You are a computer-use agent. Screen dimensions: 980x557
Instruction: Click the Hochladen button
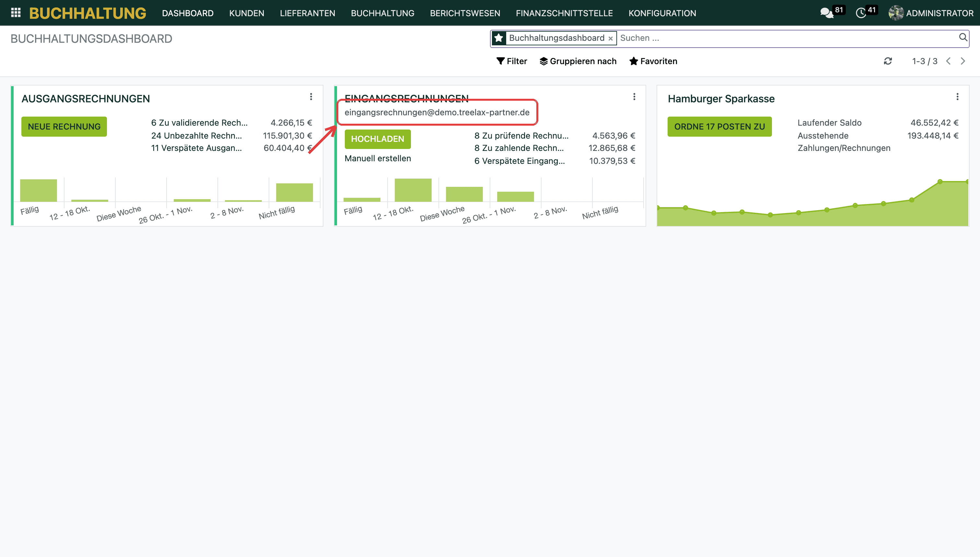click(378, 139)
